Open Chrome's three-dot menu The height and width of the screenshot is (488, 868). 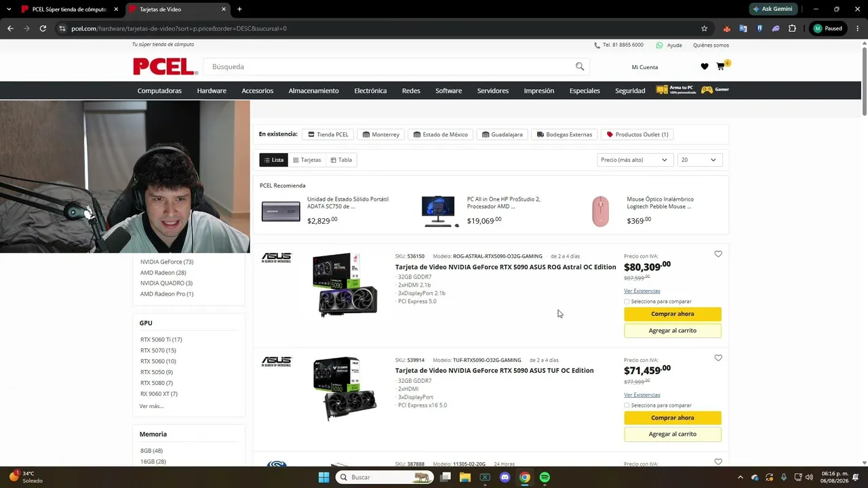tap(857, 28)
